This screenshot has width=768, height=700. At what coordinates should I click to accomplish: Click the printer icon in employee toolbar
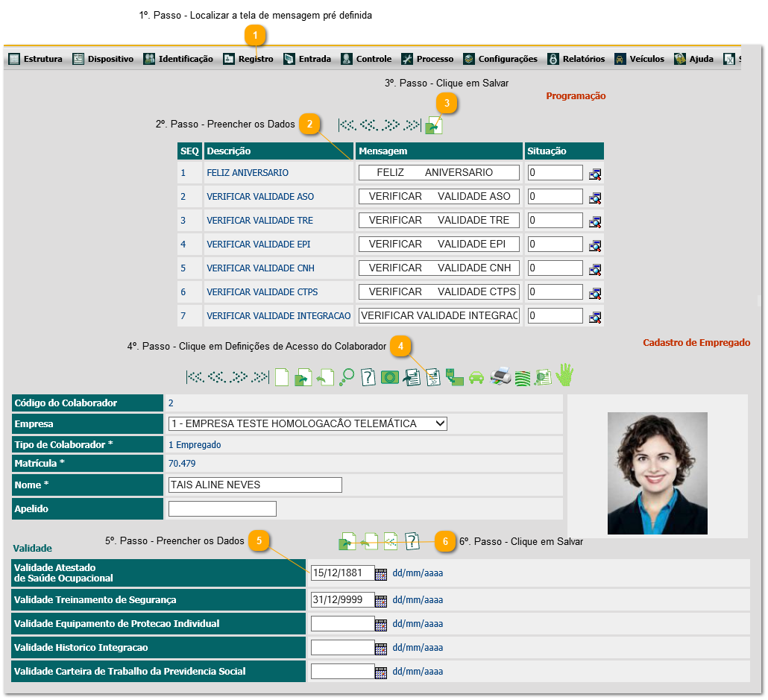tap(500, 376)
